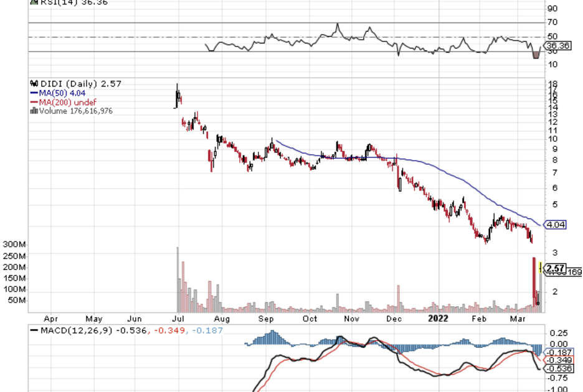The height and width of the screenshot is (392, 583).
Task: Click the 4.04 moving average price tag
Action: pos(554,225)
